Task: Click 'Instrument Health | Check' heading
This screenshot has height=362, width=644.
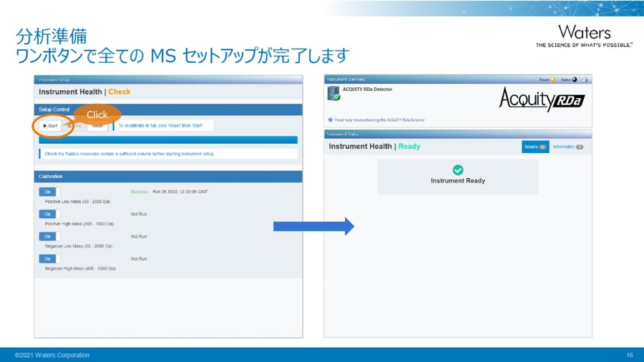Action: tap(84, 92)
